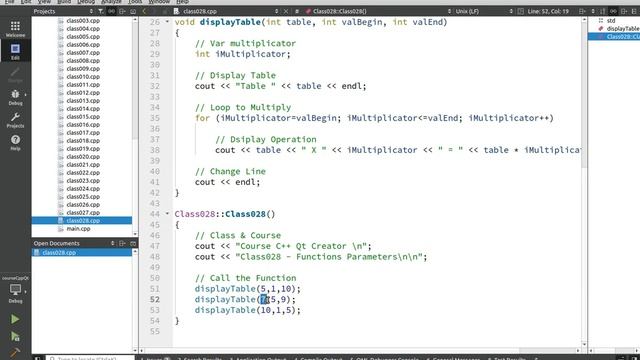Image resolution: width=640 pixels, height=360 pixels.
Task: Close the Open Documents pane
Action: (x=133, y=243)
